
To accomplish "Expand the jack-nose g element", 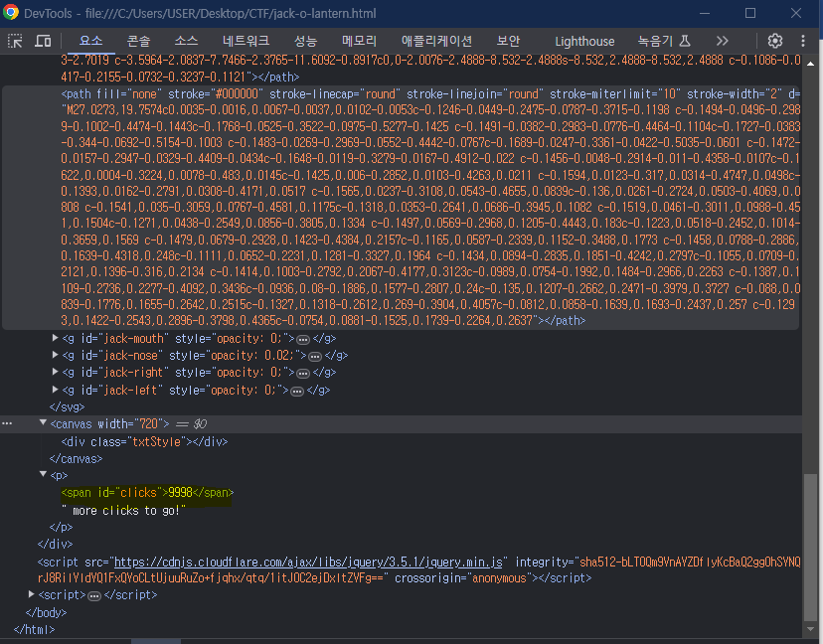I will click(x=55, y=355).
